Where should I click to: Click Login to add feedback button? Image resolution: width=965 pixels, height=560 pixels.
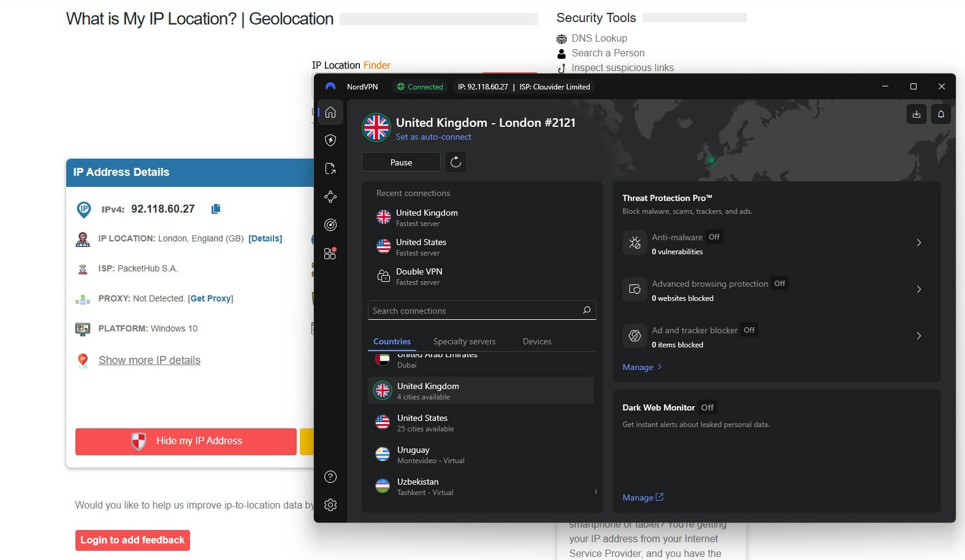point(132,540)
